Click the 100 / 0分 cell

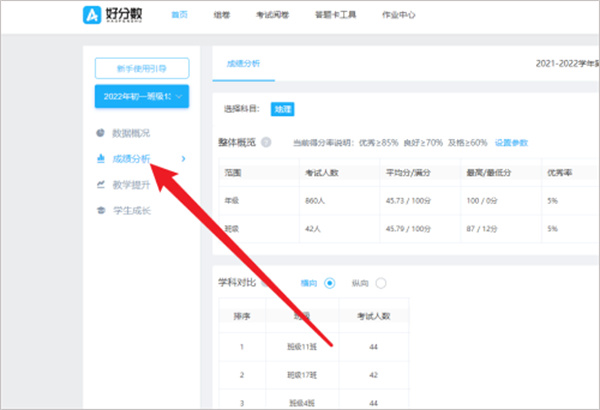pyautogui.click(x=482, y=201)
